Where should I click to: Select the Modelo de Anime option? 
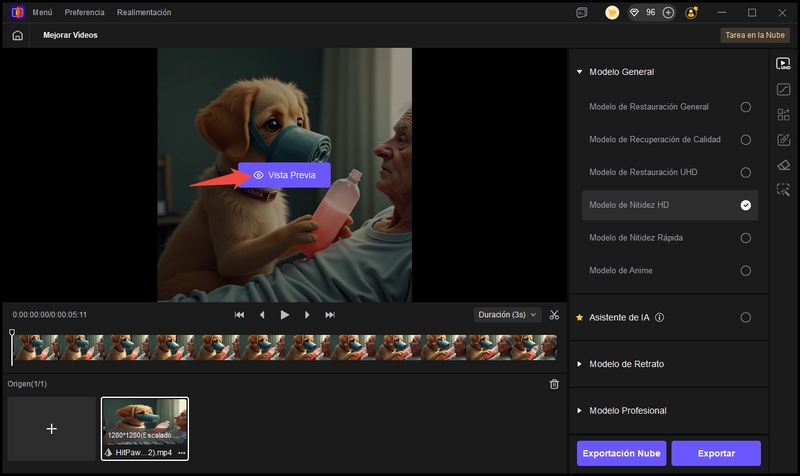[745, 270]
